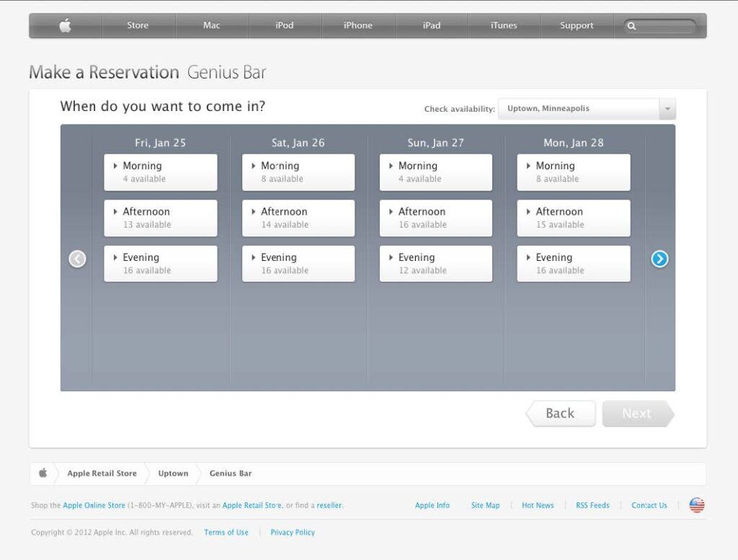Click the search magnifier icon
738x560 pixels.
[x=632, y=26]
